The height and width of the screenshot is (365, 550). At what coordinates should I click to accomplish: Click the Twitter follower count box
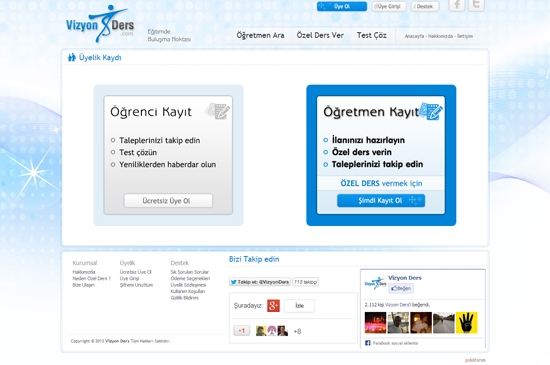[x=306, y=282]
